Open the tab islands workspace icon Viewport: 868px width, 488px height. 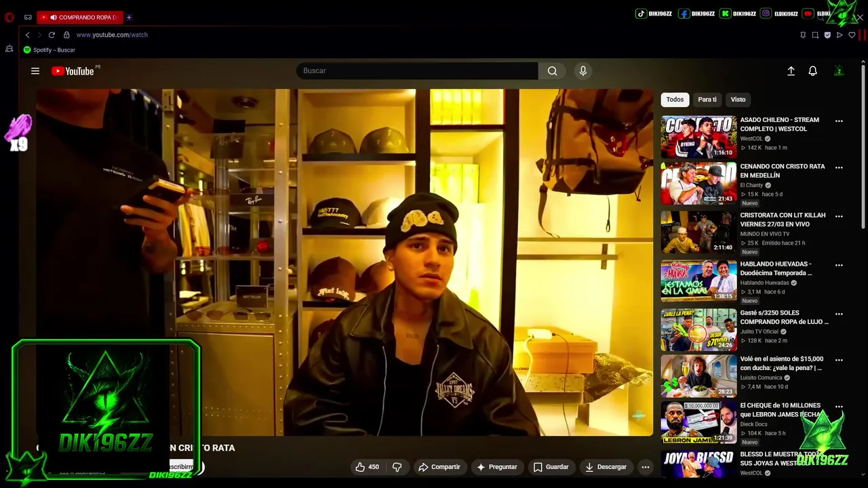click(x=28, y=17)
